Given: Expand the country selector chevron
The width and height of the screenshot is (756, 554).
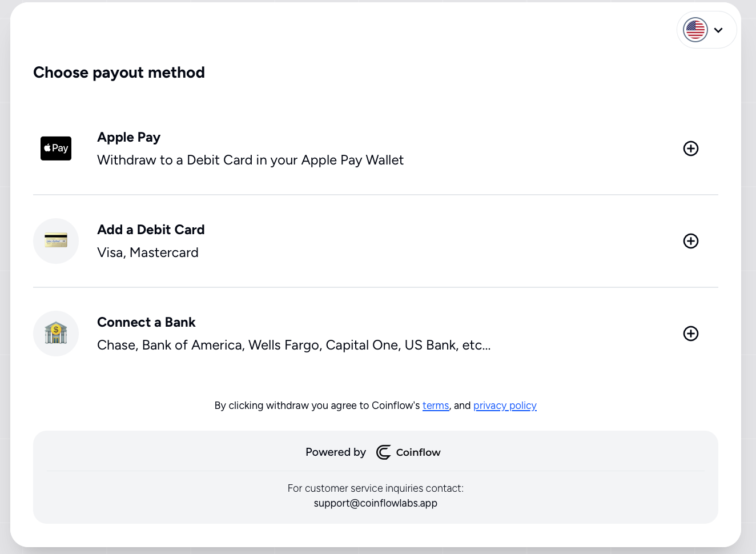Looking at the screenshot, I should 718,30.
